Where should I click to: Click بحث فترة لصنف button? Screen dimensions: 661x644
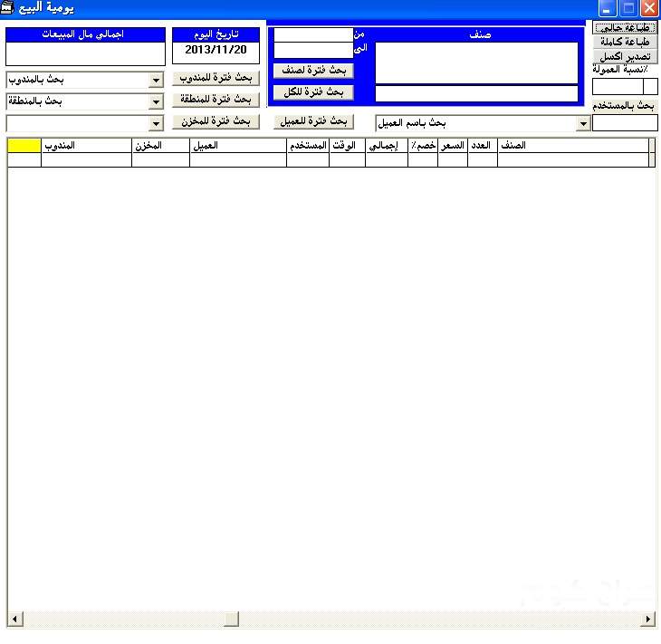click(312, 70)
